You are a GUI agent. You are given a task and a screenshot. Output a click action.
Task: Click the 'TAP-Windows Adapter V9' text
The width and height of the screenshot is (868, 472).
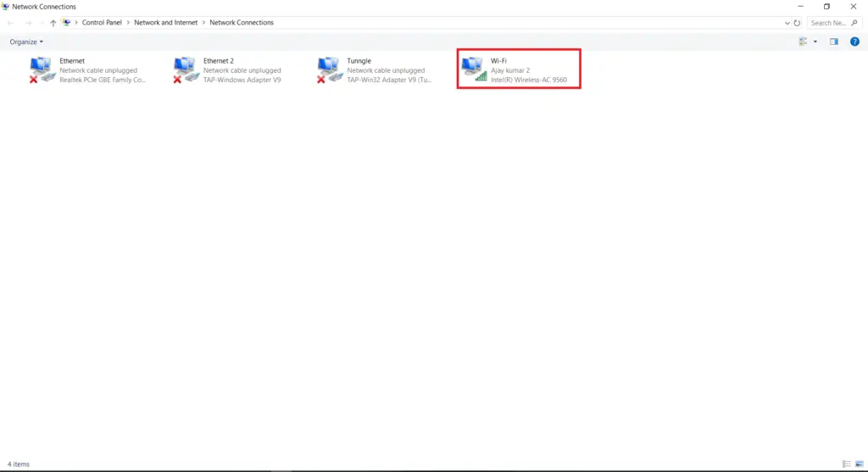242,80
